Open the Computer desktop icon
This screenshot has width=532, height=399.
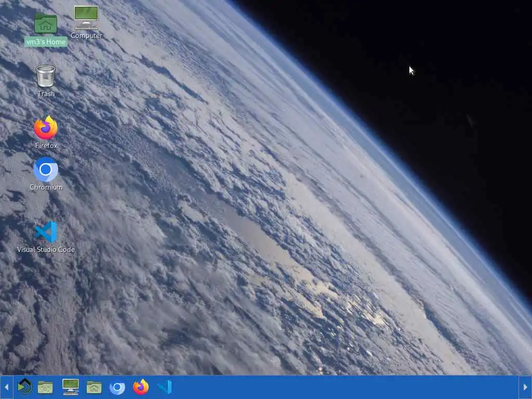(86, 18)
